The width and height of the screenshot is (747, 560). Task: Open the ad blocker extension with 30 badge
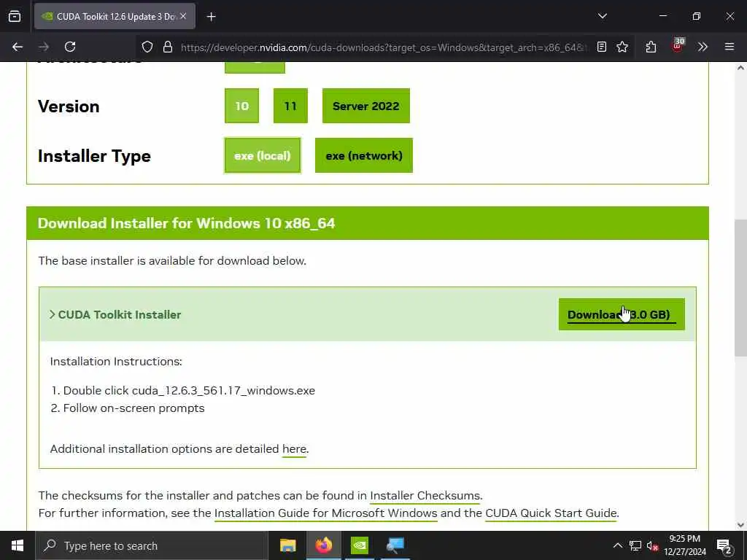[678, 46]
